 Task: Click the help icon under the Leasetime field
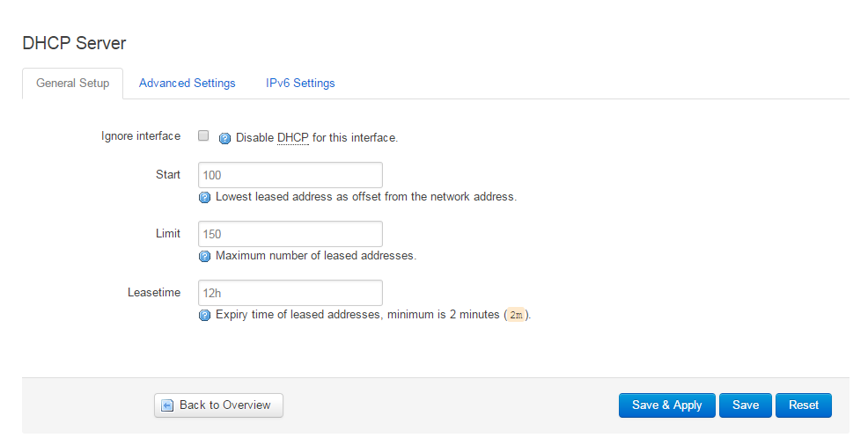tap(205, 315)
